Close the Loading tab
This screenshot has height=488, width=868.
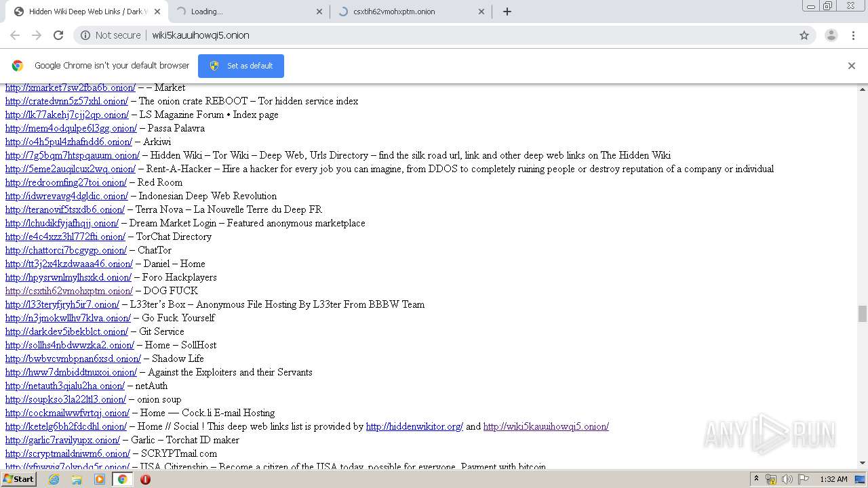[319, 12]
